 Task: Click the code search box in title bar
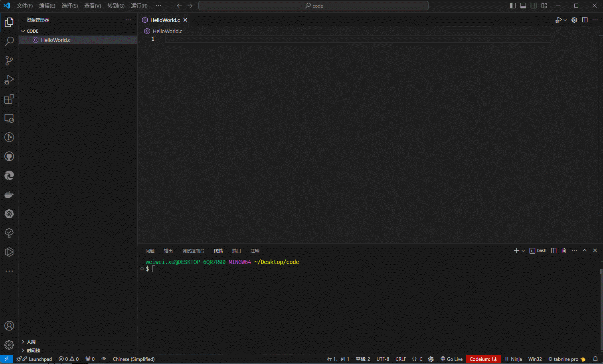coord(313,6)
